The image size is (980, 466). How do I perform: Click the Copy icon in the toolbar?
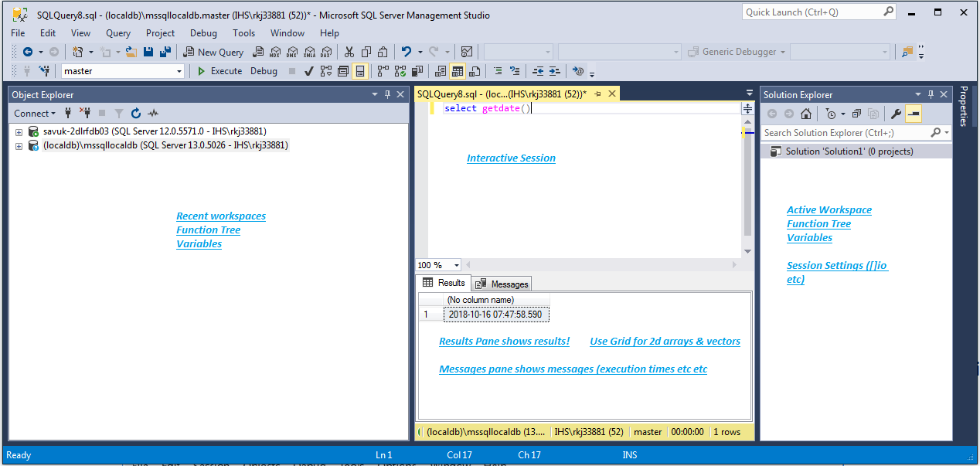(x=366, y=52)
